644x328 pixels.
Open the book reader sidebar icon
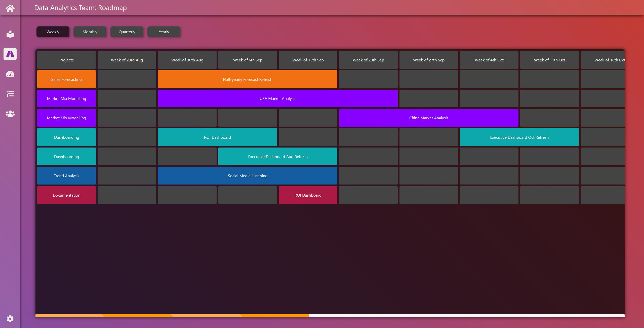coord(10,34)
